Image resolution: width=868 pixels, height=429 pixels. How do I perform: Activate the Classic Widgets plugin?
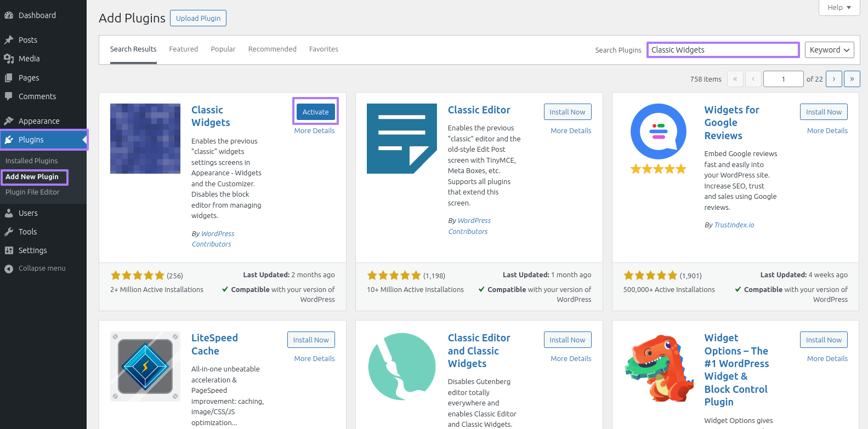(x=315, y=112)
